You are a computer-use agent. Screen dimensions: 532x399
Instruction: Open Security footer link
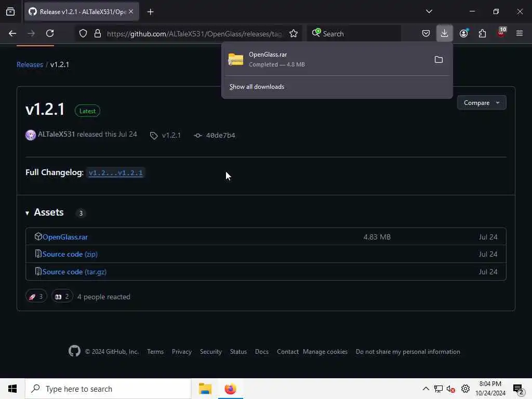(x=211, y=352)
